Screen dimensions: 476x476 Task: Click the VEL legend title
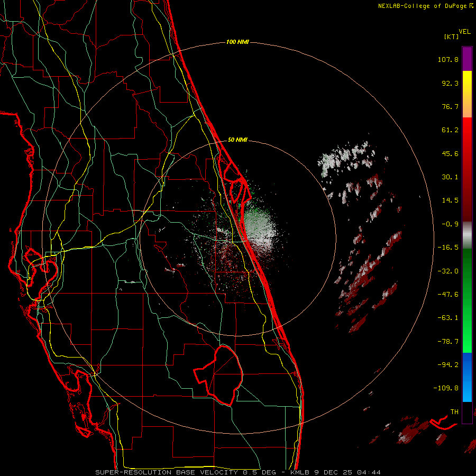tap(464, 31)
